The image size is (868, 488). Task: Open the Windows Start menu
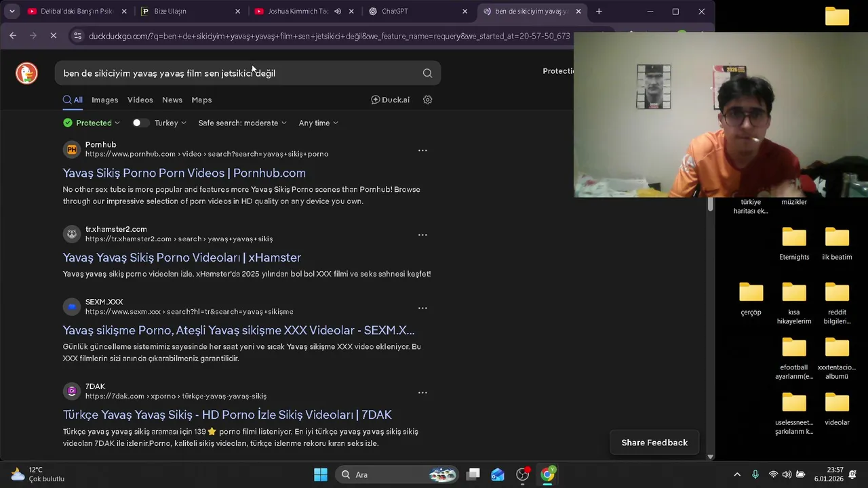(x=321, y=474)
